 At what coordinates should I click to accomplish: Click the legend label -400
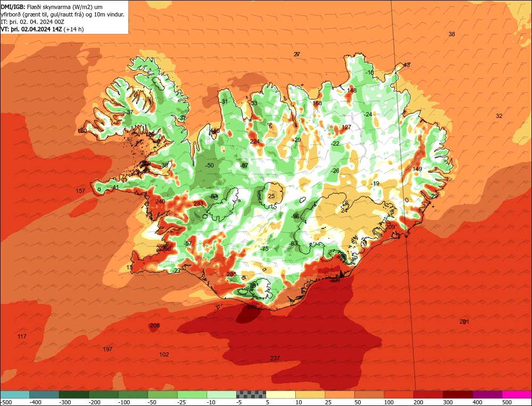[x=36, y=402]
